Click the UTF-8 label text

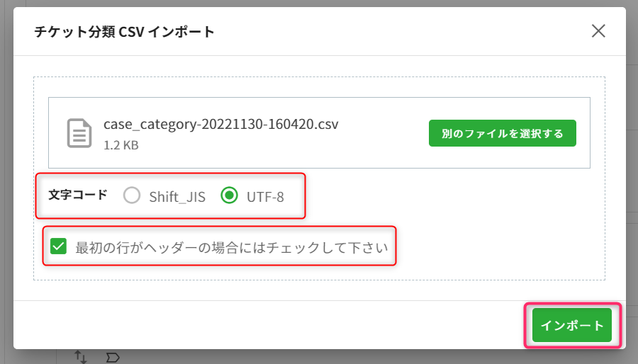point(265,197)
